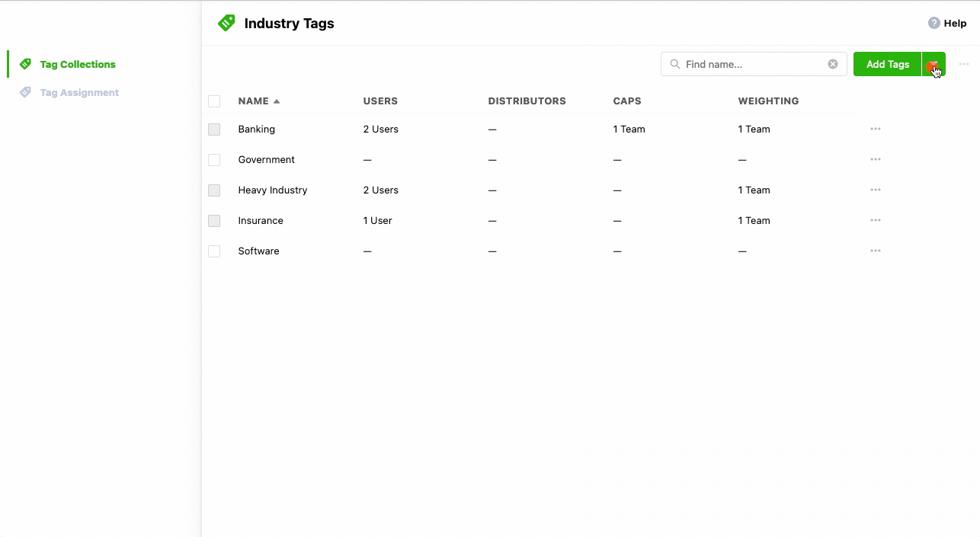Open the Heavy Industry row options menu
The width and height of the screenshot is (980, 537).
click(876, 190)
